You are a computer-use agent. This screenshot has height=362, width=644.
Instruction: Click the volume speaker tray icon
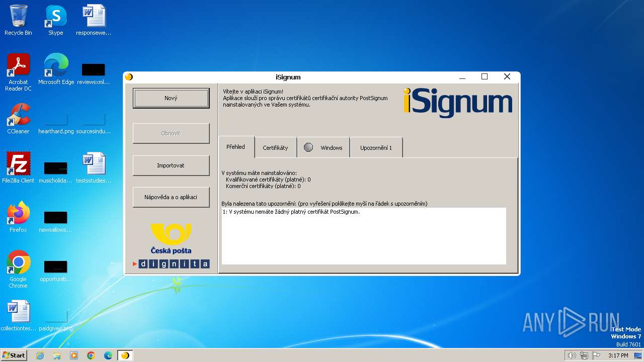click(572, 355)
